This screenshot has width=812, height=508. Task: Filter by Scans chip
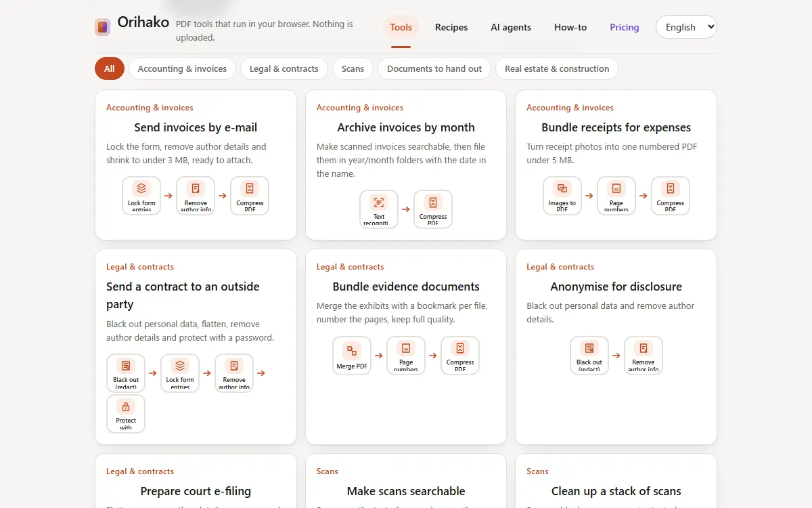tap(353, 68)
